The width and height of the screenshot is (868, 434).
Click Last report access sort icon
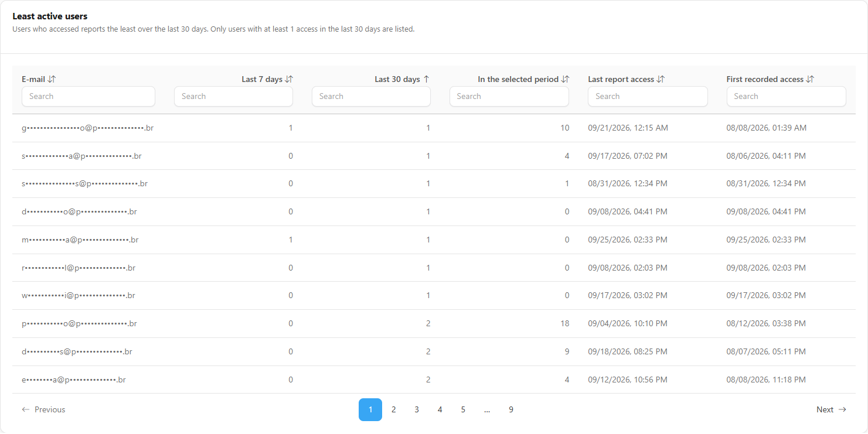(661, 79)
